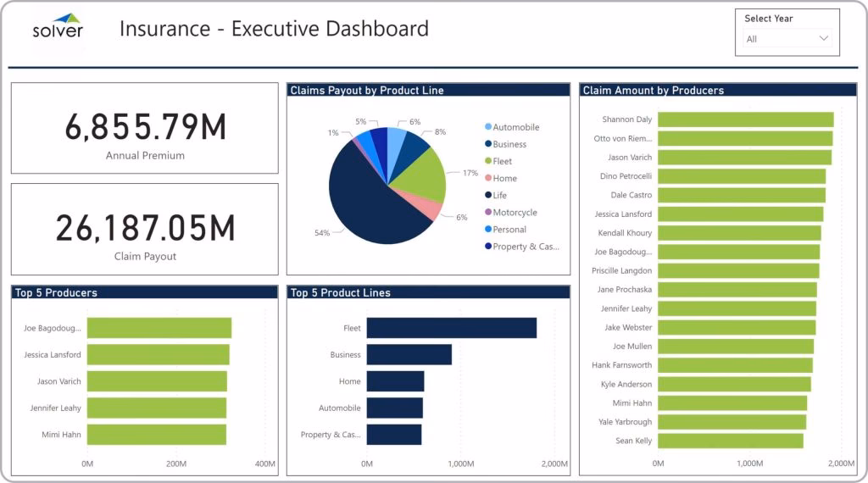Screen dimensions: 868x483
Task: Click the Home legend label
Action: (505, 178)
